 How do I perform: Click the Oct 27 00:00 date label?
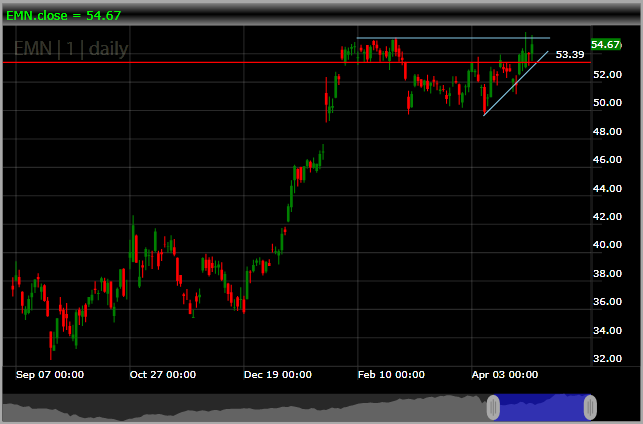pos(163,374)
